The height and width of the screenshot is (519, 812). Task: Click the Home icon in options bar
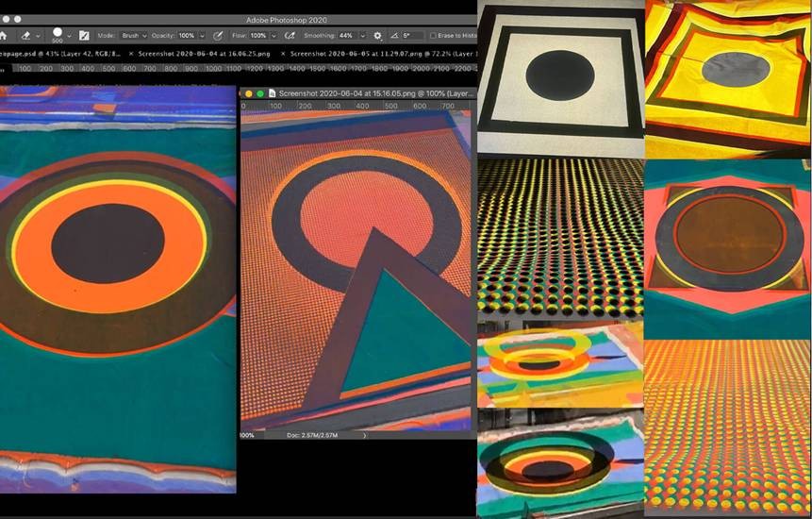[4, 36]
